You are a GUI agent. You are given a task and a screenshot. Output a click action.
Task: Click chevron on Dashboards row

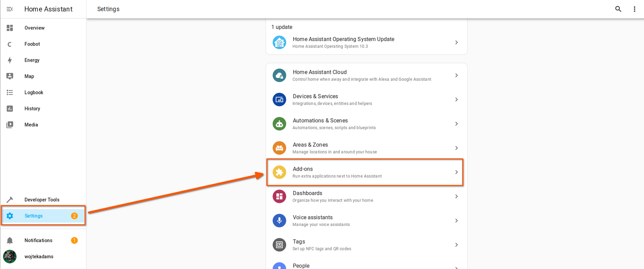(456, 196)
